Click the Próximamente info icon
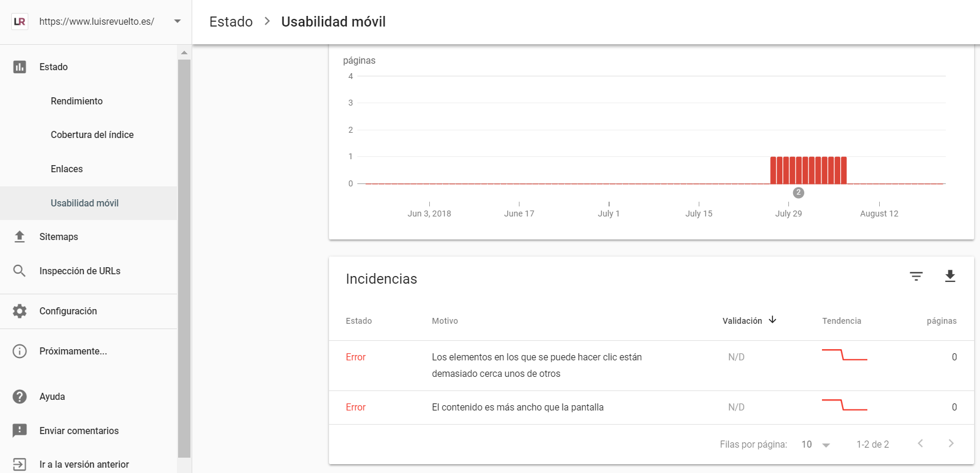Image resolution: width=980 pixels, height=473 pixels. point(19,351)
